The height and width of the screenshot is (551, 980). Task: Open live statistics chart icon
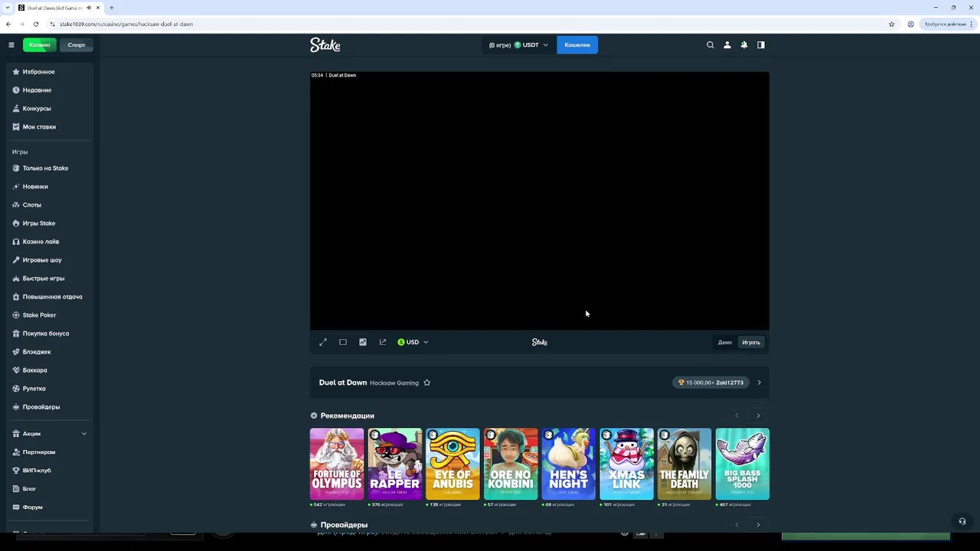point(363,342)
